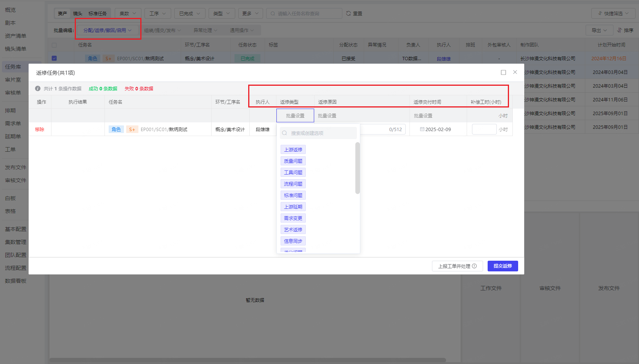Click 移除 to remove the task row
The image size is (639, 364).
40,129
